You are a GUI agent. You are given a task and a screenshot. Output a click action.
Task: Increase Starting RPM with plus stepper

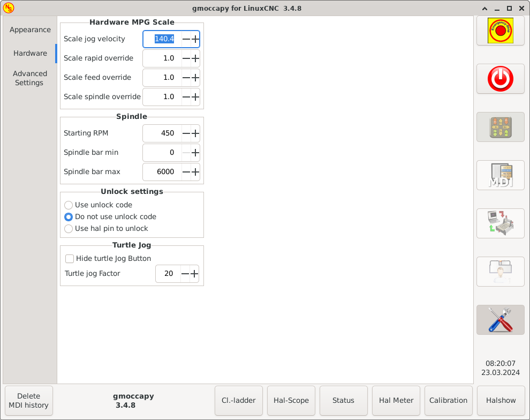(x=195, y=133)
